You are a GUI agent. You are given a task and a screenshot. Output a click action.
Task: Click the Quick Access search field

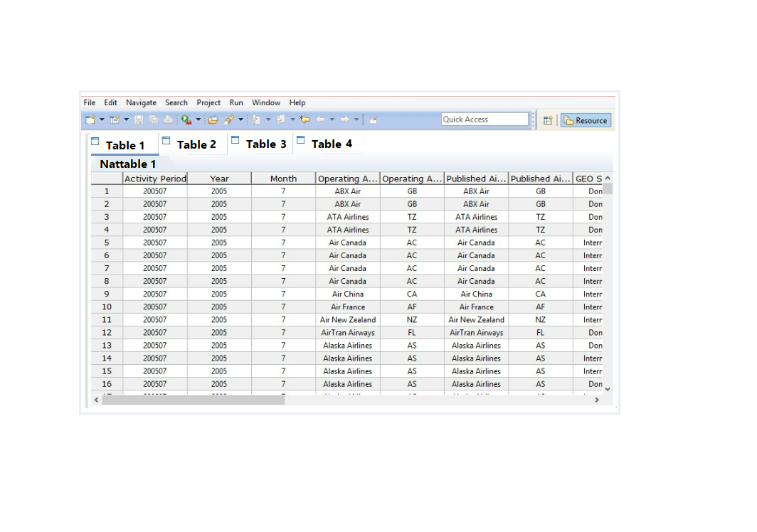pyautogui.click(x=485, y=119)
